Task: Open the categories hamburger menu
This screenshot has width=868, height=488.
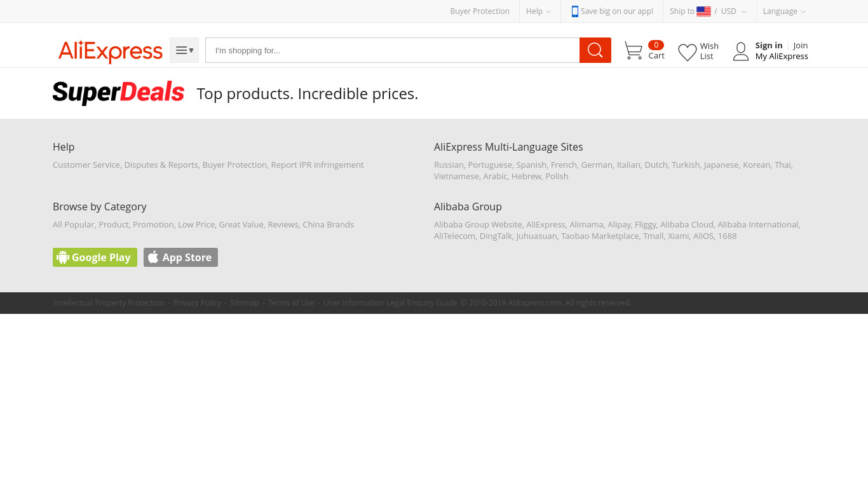Action: pos(184,50)
